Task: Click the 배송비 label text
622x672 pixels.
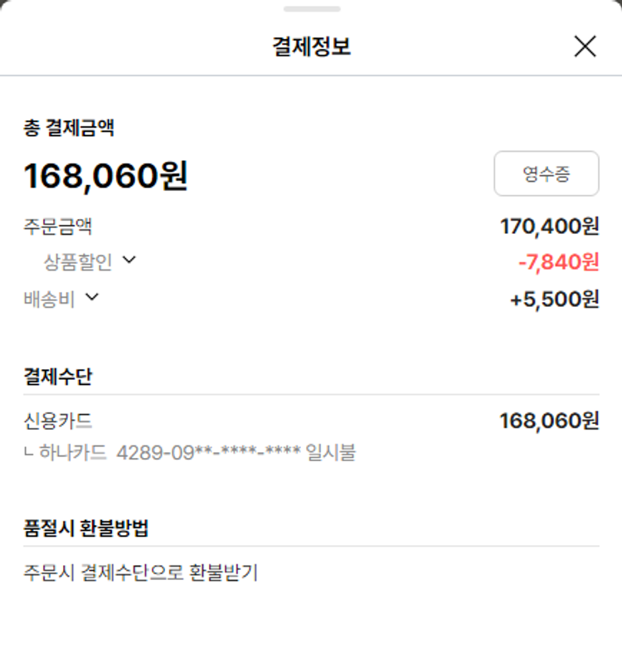Action: click(x=49, y=299)
